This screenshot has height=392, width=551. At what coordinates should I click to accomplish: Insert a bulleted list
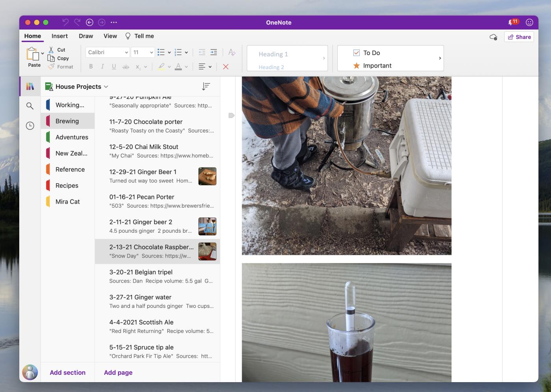tap(161, 52)
